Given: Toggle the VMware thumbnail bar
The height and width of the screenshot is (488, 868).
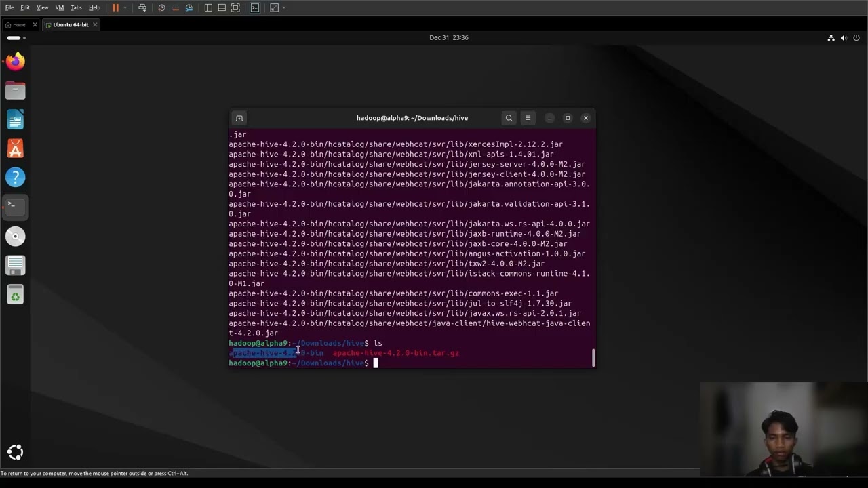Looking at the screenshot, I should pos(222,7).
